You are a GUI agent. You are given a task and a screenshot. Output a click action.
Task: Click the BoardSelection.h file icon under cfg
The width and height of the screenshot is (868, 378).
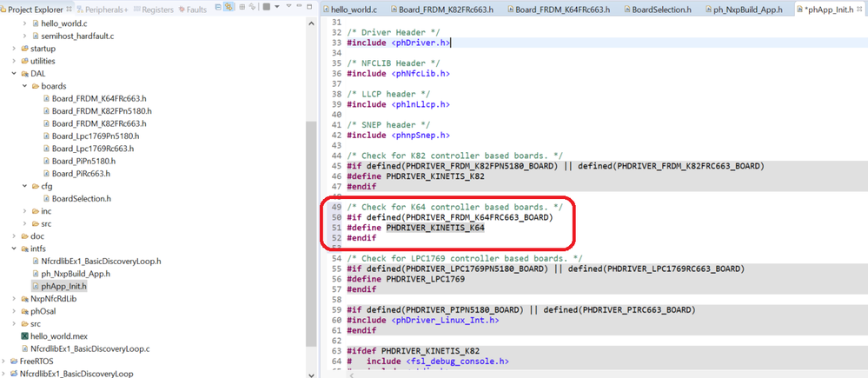point(47,198)
